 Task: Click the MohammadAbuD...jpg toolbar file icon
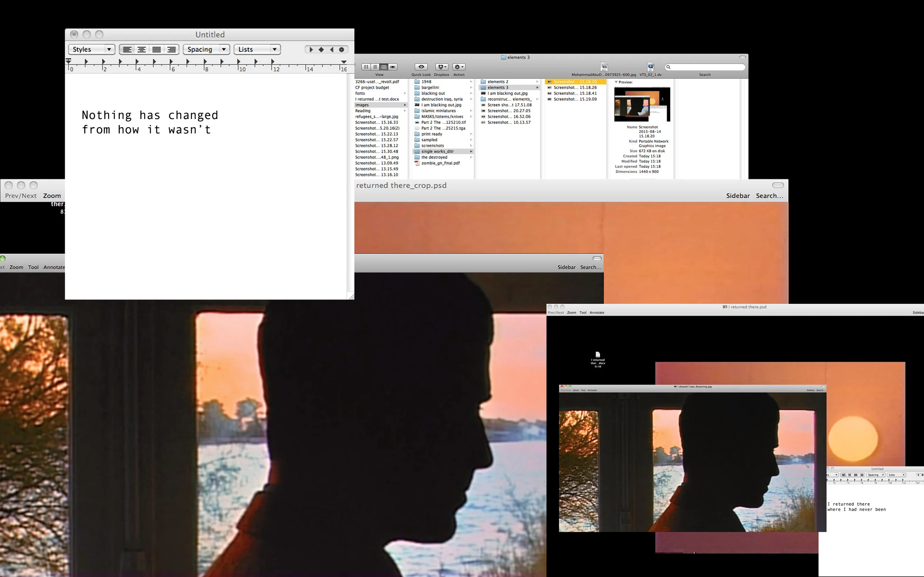pos(604,67)
